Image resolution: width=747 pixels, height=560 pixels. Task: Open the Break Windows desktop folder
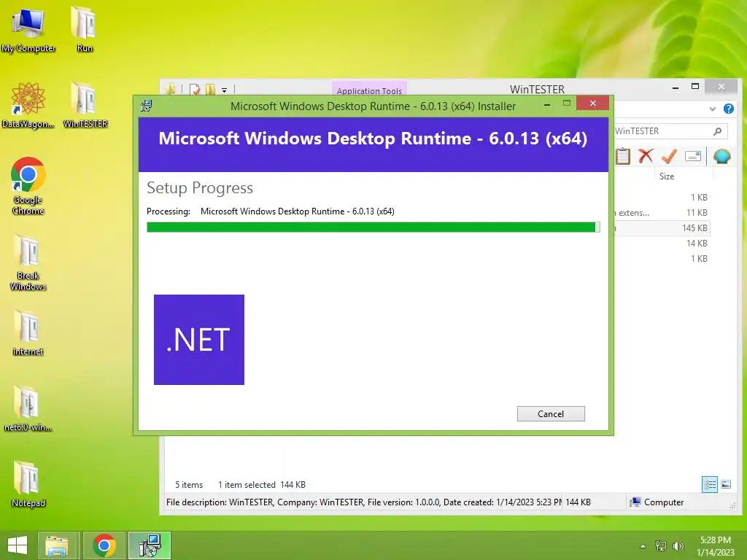(28, 262)
